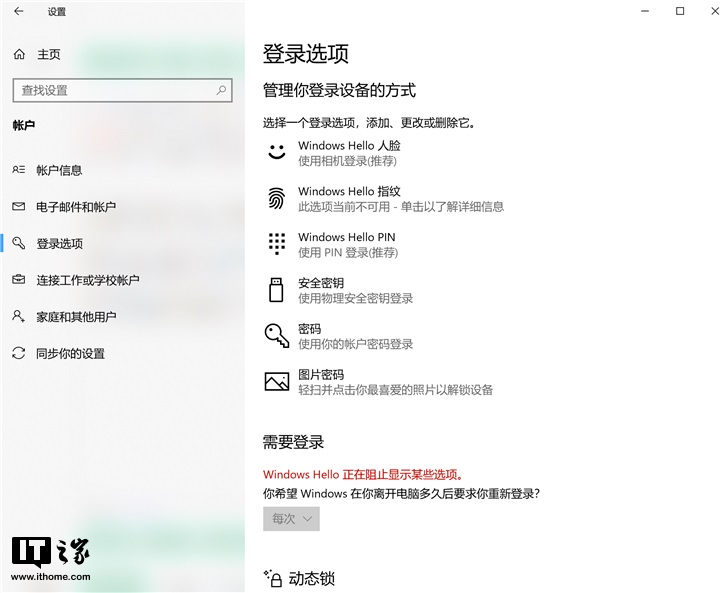Select the briefcase icon for 连接工作或学校帐户
Viewport: 728px width, 593px height.
tap(19, 280)
